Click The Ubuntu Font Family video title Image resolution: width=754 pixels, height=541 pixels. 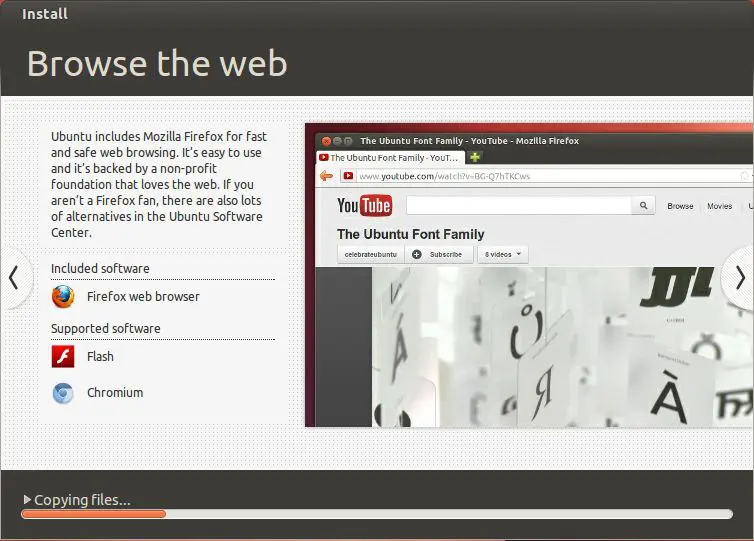point(411,234)
